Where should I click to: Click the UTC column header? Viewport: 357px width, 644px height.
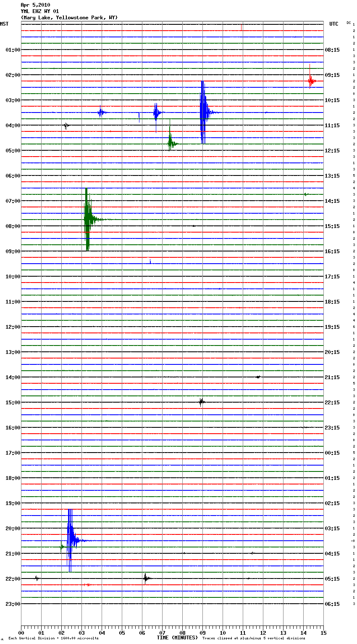click(x=334, y=24)
